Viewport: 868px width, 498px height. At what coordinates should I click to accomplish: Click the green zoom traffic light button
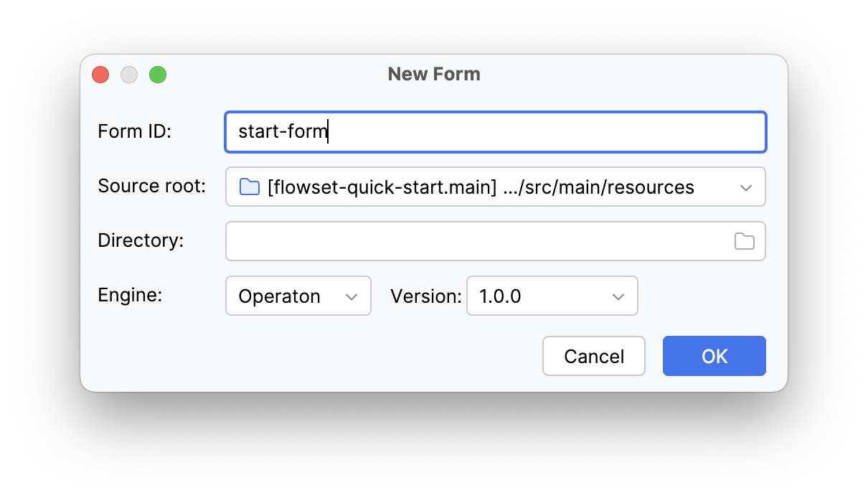(158, 74)
